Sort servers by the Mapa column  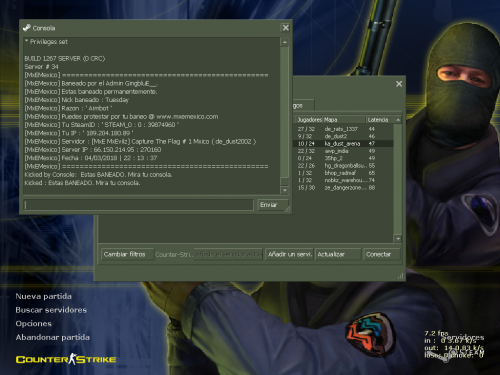(344, 120)
